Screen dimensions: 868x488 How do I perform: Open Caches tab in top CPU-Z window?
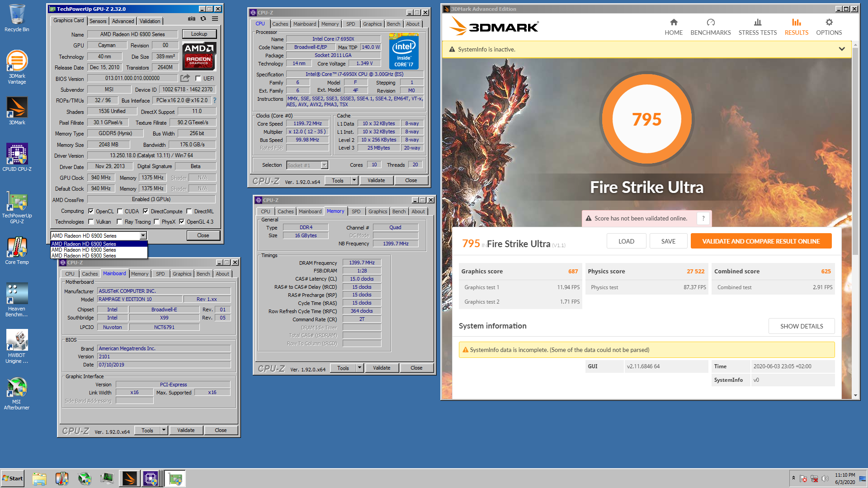point(280,24)
